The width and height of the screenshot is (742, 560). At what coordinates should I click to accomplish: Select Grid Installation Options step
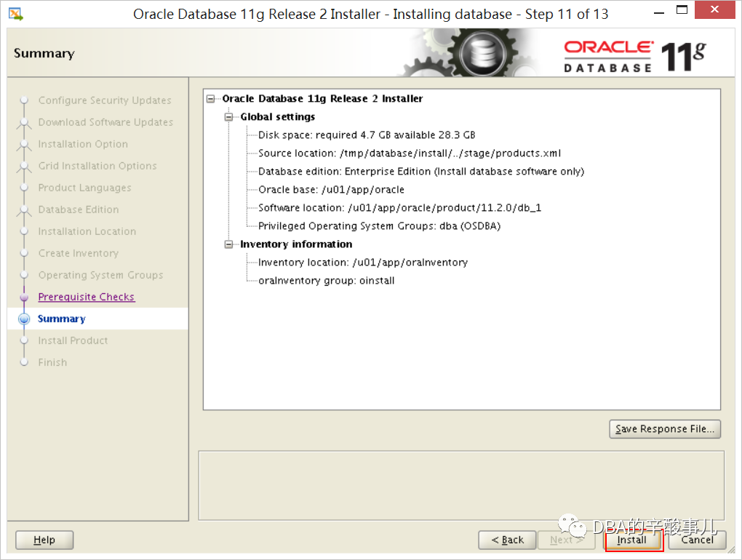point(97,166)
